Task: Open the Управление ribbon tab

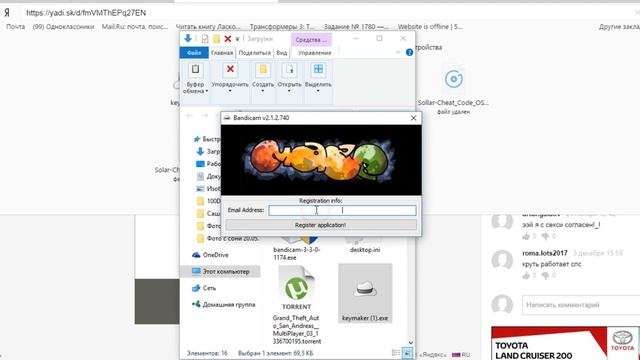Action: [x=314, y=53]
